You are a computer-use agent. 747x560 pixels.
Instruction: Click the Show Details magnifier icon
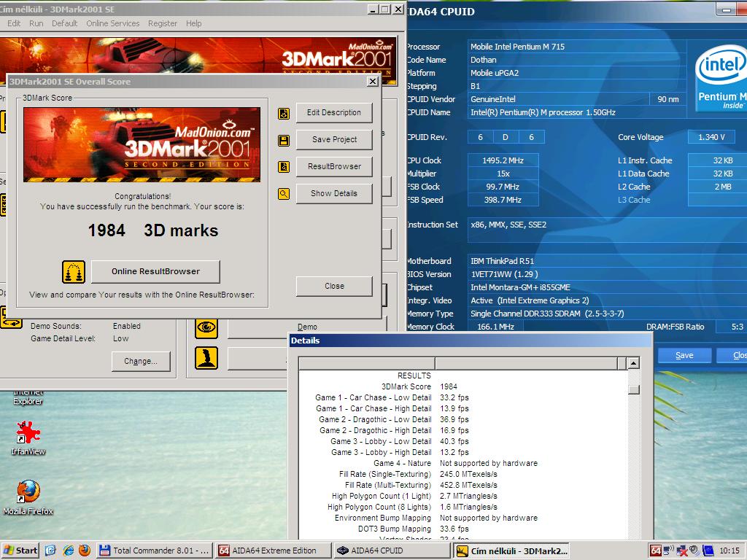tap(284, 194)
